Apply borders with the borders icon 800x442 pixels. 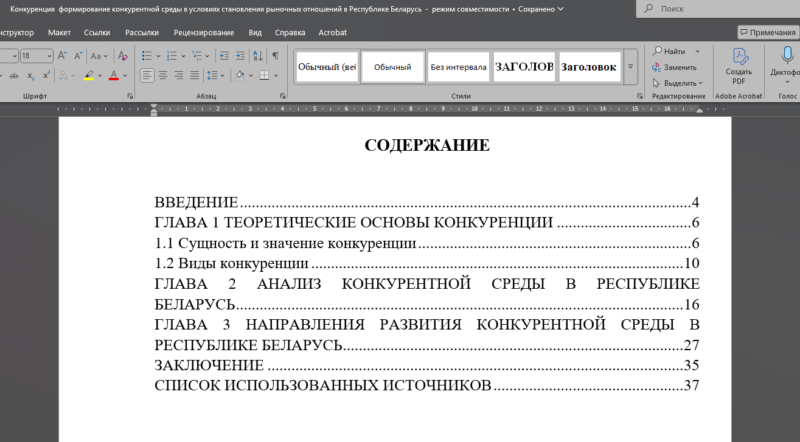pyautogui.click(x=264, y=76)
